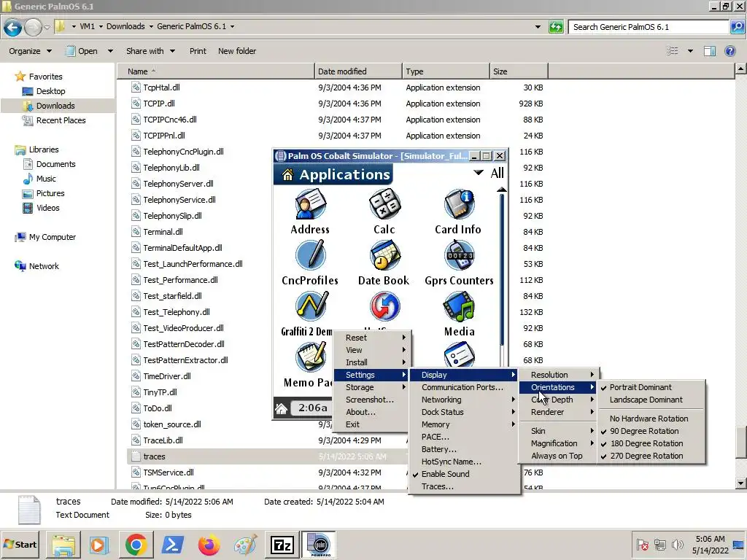The height and width of the screenshot is (560, 747).
Task: Choose Exit from simulator menu
Action: click(371, 424)
